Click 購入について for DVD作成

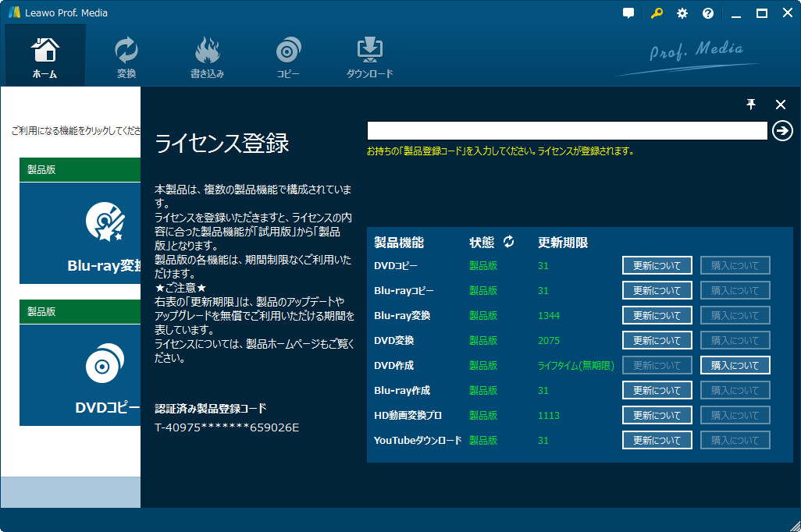(735, 366)
